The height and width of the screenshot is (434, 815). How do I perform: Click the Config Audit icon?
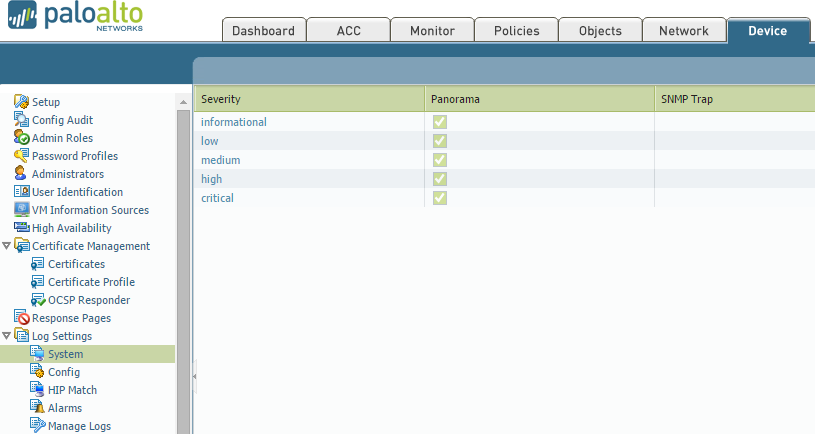[x=22, y=120]
